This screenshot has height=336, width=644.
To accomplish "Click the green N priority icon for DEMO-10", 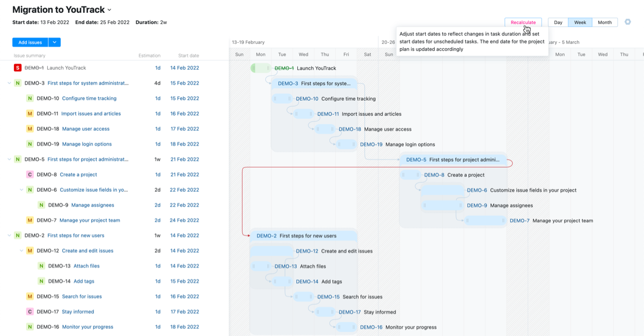I will click(x=30, y=99).
